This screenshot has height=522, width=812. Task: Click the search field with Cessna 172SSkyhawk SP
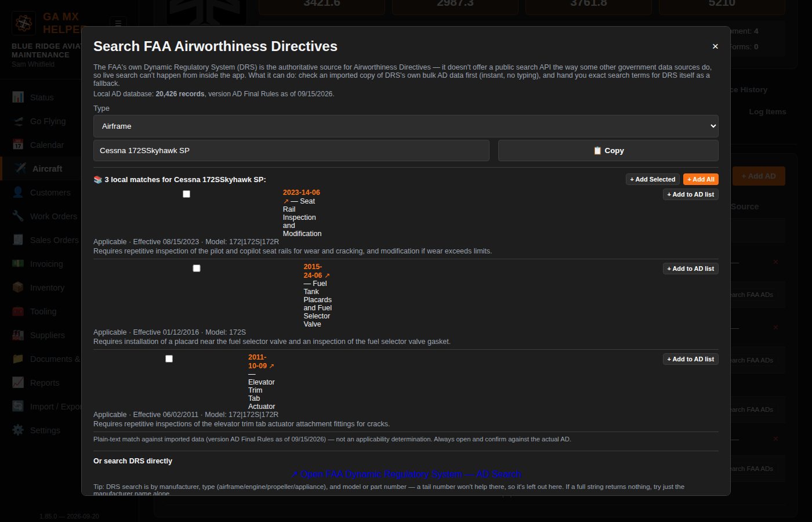click(291, 150)
